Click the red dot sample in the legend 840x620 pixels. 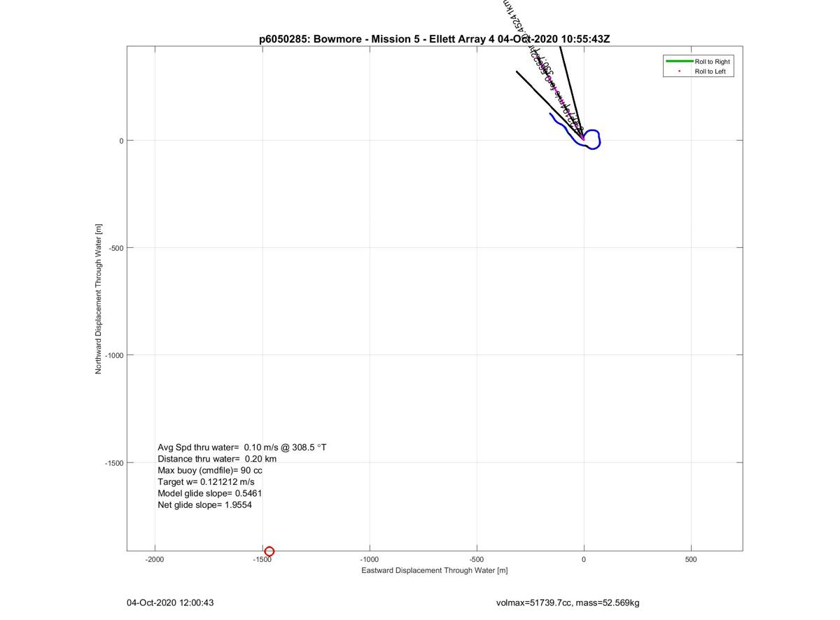pyautogui.click(x=679, y=71)
